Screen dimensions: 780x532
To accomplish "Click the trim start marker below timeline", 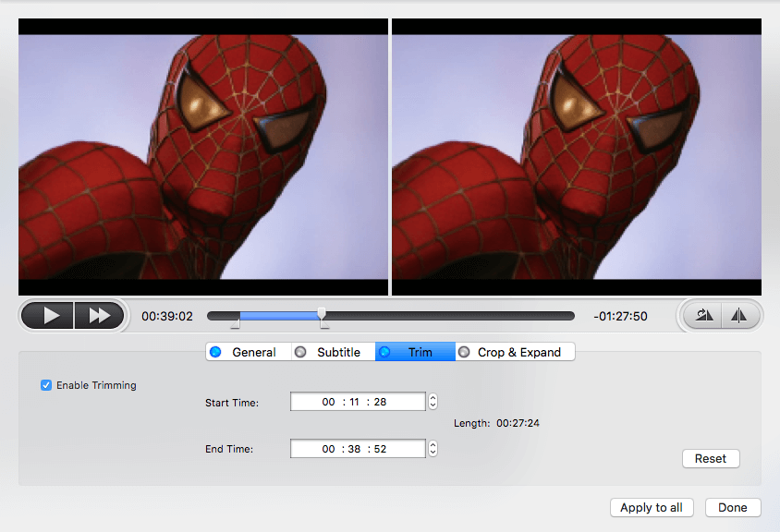I will coord(236,325).
